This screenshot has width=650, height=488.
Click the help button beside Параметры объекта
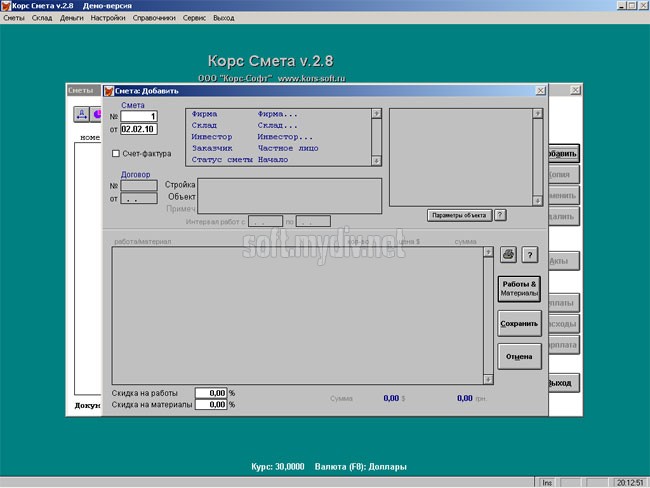click(500, 215)
